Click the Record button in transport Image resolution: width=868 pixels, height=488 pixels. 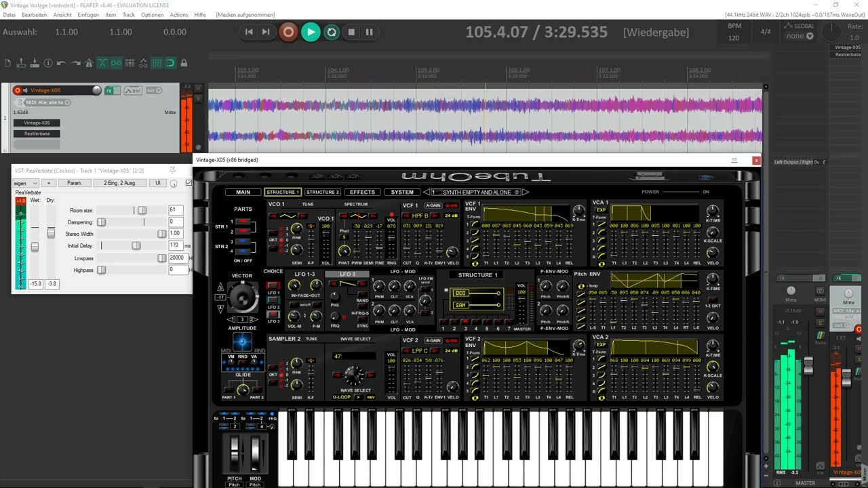(288, 32)
